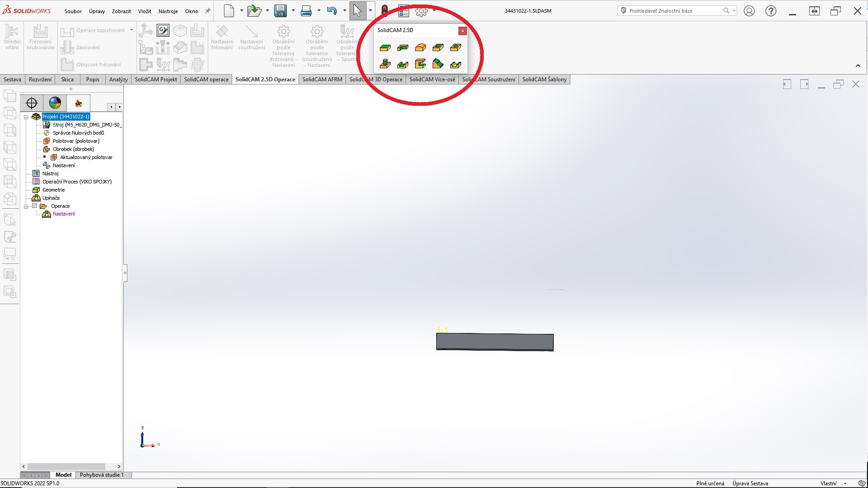Switch to the SolidCAM AFRM tab
868x488 pixels.
[322, 80]
